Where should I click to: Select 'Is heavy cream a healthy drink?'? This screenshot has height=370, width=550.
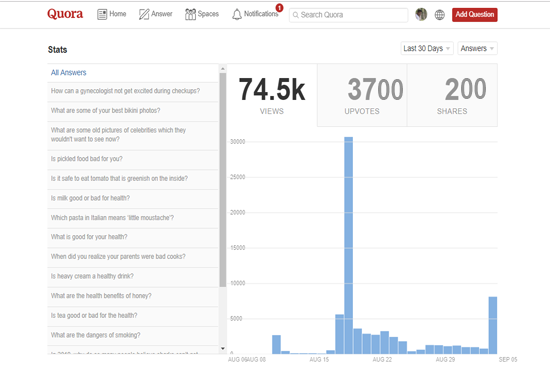click(x=133, y=277)
